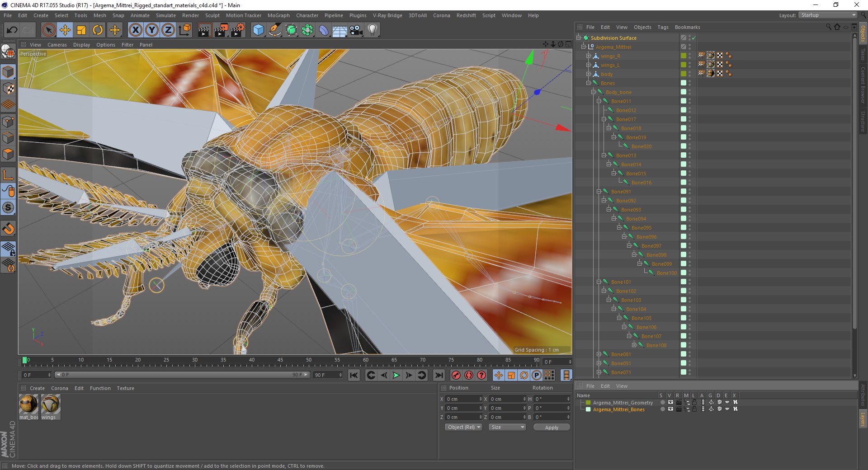Open the material manager Texture menu
868x470 pixels.
[125, 388]
